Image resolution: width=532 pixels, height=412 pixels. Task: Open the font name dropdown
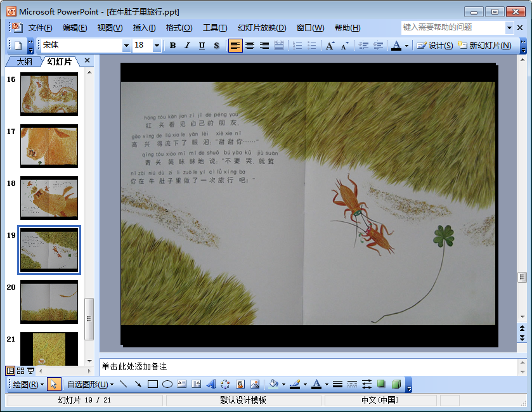126,46
